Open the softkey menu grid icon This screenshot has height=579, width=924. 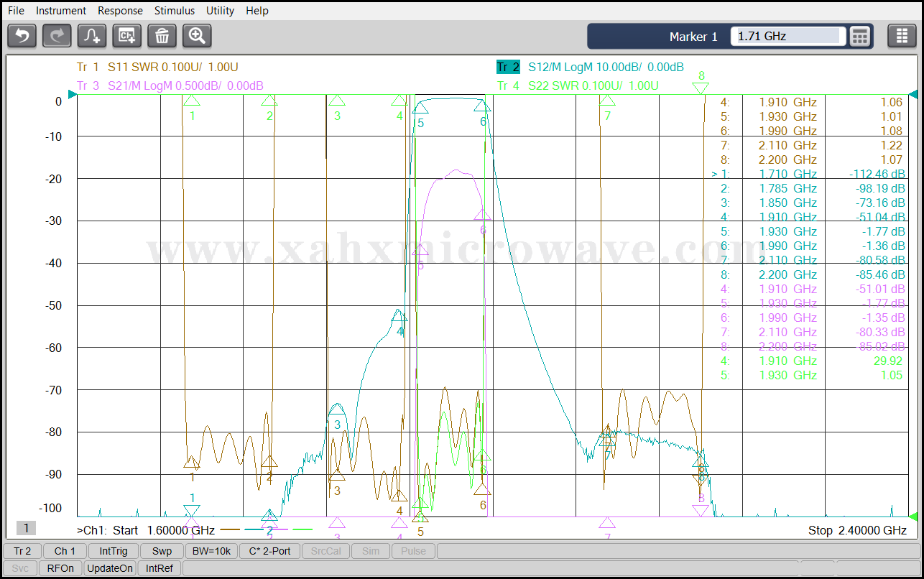(902, 36)
